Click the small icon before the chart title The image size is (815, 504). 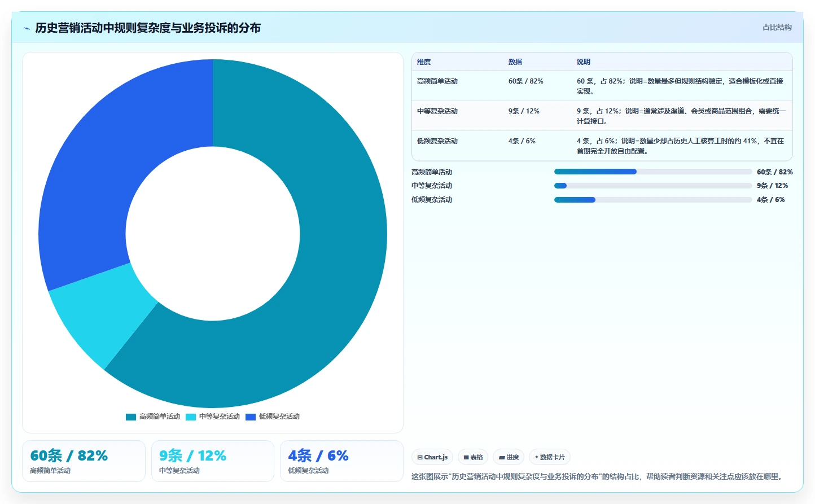27,28
